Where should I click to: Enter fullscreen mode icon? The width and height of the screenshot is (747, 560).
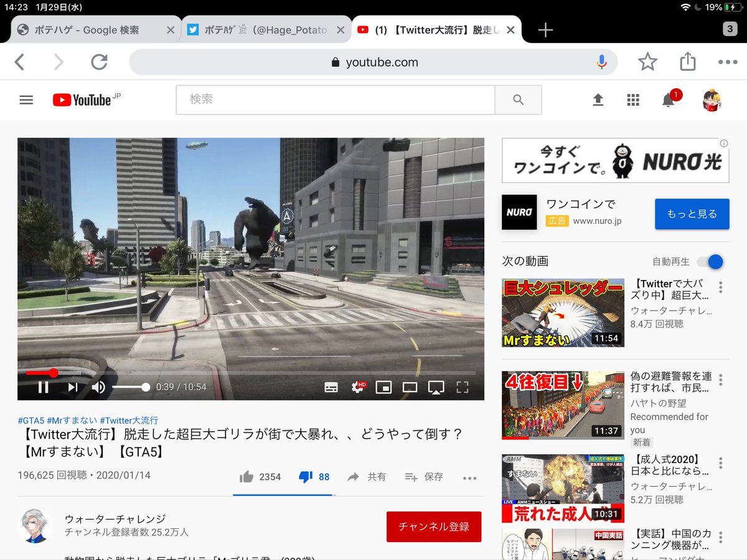coord(462,387)
